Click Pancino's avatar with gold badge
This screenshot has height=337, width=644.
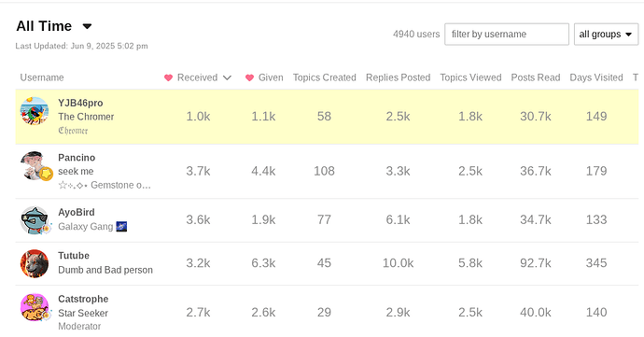(x=36, y=165)
